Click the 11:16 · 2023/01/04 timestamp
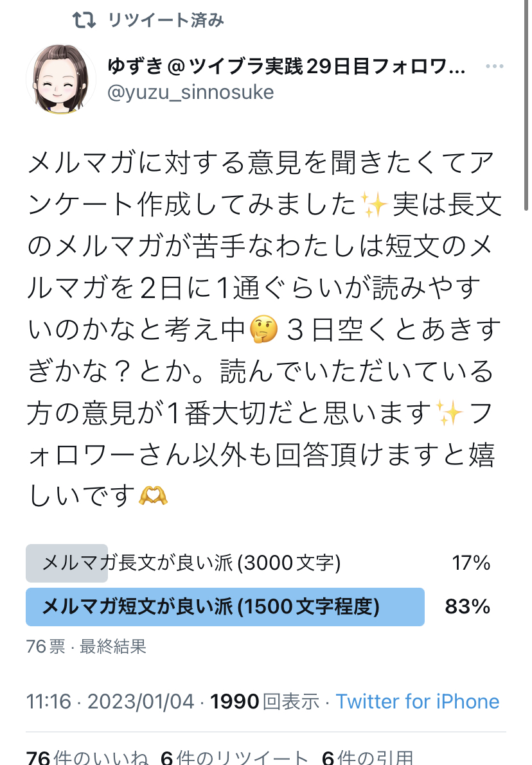The width and height of the screenshot is (532, 765). tap(111, 701)
